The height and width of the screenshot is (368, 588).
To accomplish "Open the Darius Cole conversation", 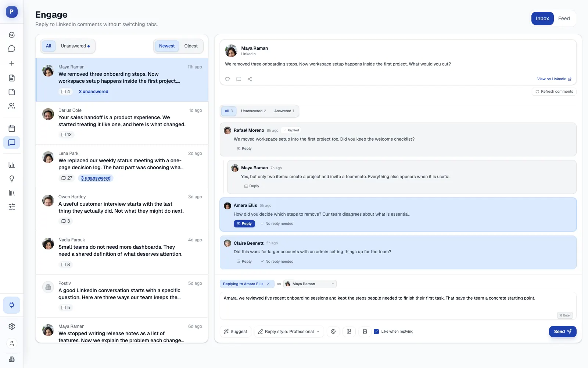I will [x=122, y=123].
